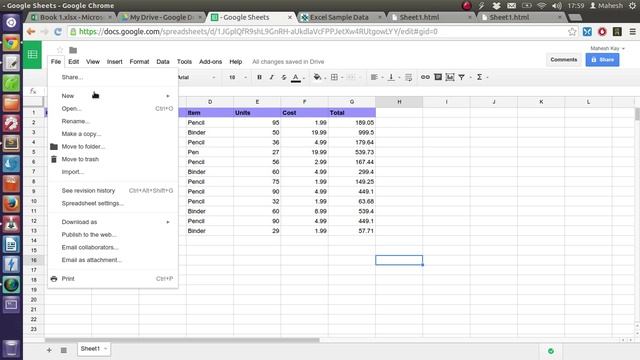Open the text color picker

tap(296, 77)
